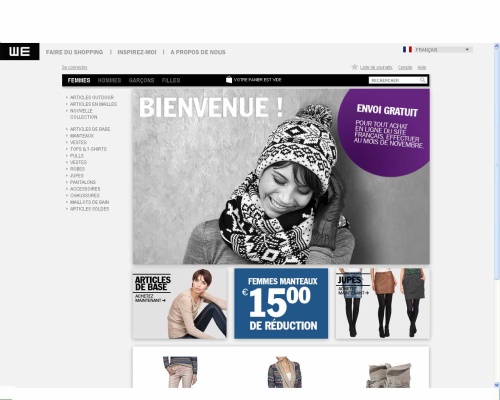Image resolution: width=500 pixels, height=400 pixels.
Task: Expand the Articles Outdoor category arrow
Action: [67, 97]
